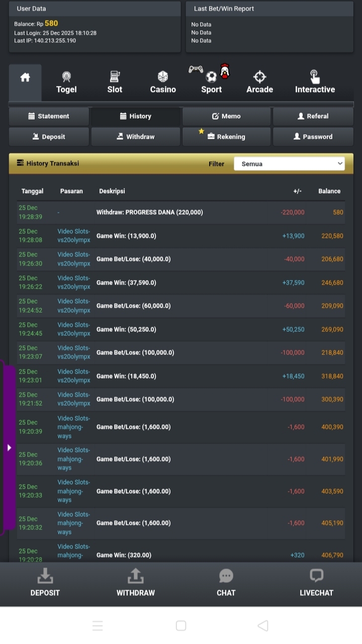Open the Togel game category
The width and height of the screenshot is (362, 644).
pos(66,82)
